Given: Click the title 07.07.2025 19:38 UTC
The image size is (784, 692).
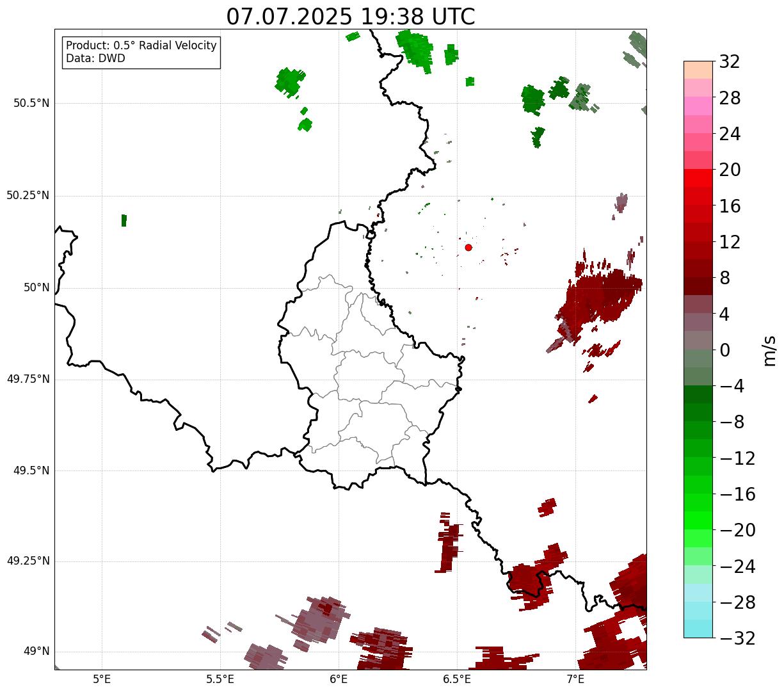Looking at the screenshot, I should coord(351,17).
